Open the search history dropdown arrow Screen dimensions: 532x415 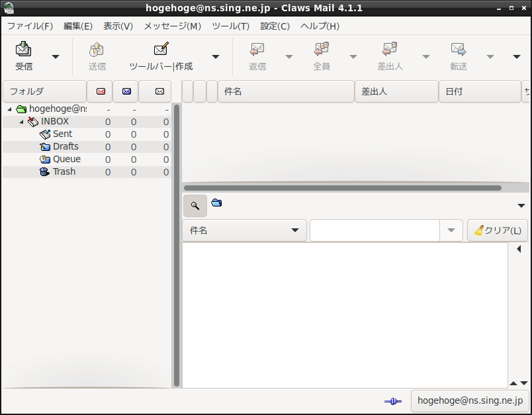(451, 230)
